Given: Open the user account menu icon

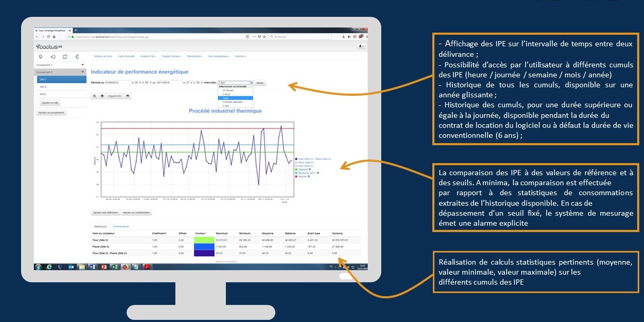Looking at the screenshot, I should pyautogui.click(x=361, y=46).
